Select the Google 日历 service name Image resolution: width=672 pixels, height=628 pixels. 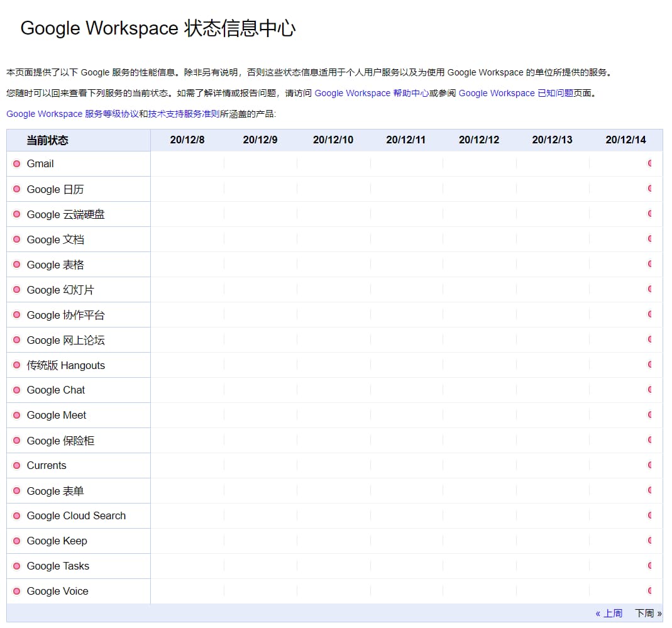[x=55, y=189]
